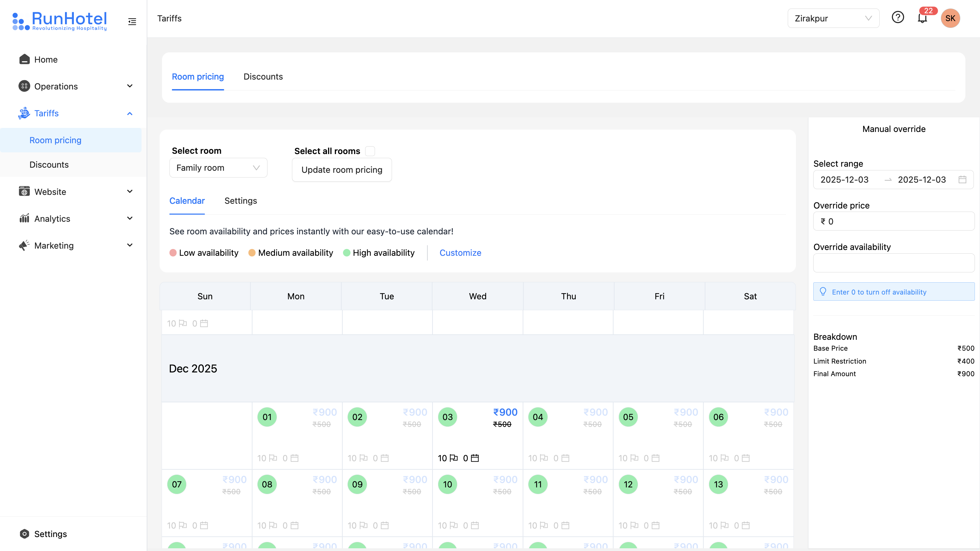The image size is (980, 551).
Task: Click the Low availability red swatch
Action: click(x=173, y=253)
